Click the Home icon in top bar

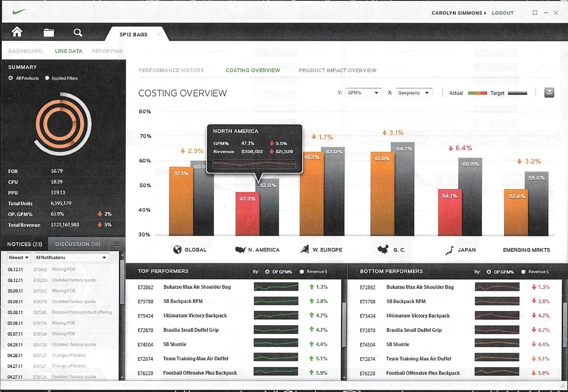17,32
